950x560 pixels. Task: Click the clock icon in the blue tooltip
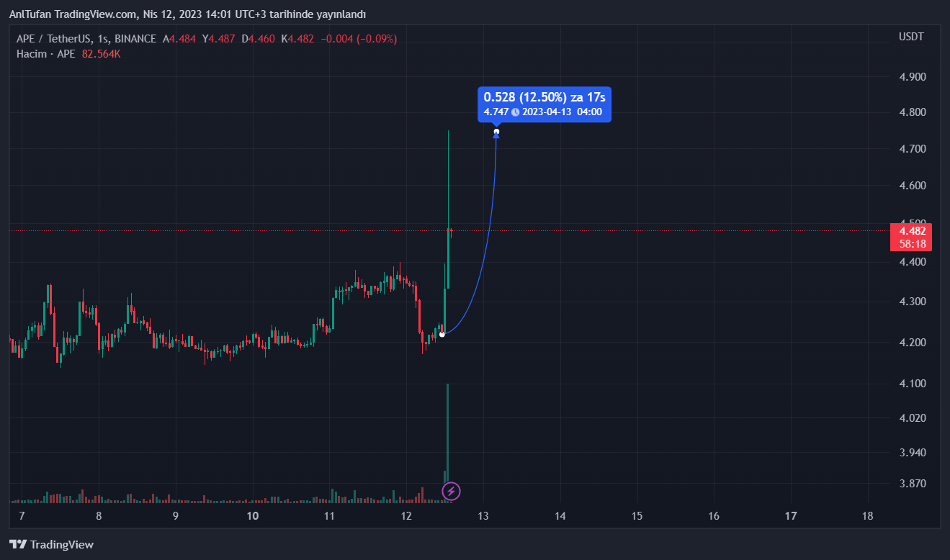515,112
